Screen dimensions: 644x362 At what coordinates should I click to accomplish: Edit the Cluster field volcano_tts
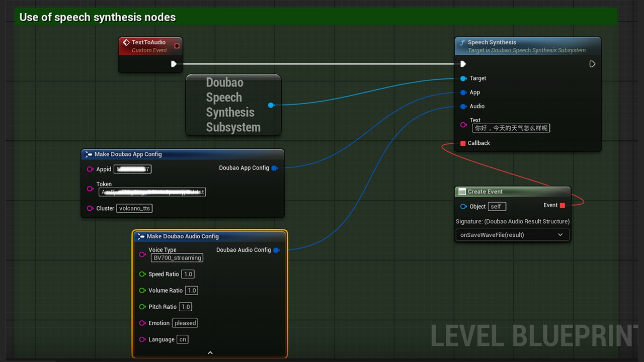[x=134, y=208]
